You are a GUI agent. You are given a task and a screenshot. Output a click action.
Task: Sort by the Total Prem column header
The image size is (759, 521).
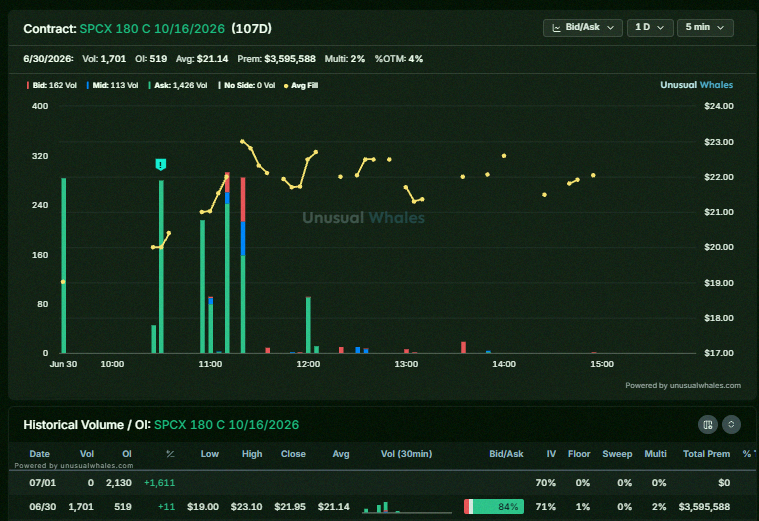coord(706,454)
